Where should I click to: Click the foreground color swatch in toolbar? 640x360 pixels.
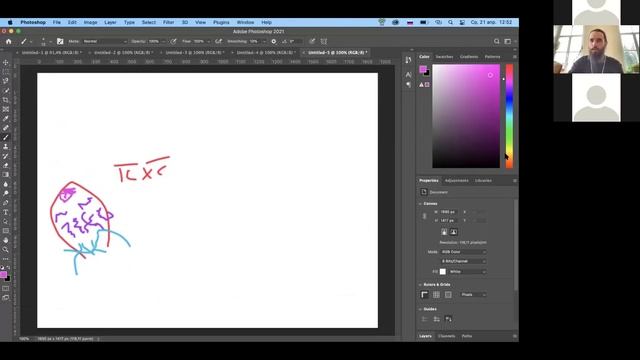tap(3, 275)
